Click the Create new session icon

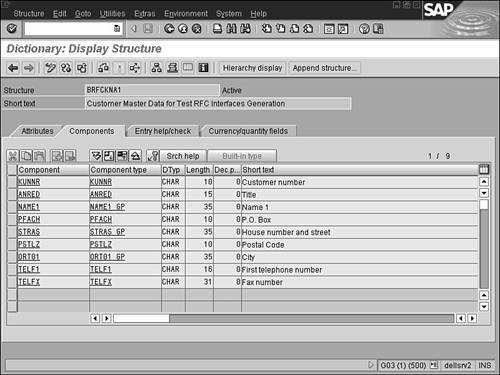[329, 29]
